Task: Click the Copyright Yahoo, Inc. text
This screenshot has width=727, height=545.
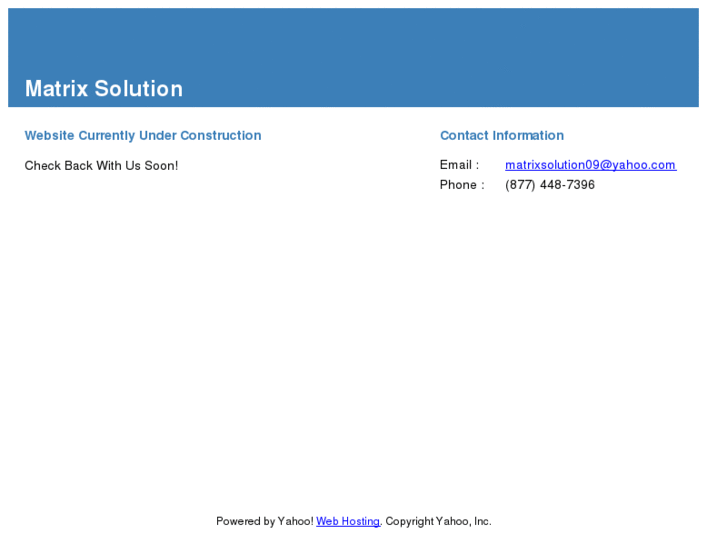Action: pos(438,521)
